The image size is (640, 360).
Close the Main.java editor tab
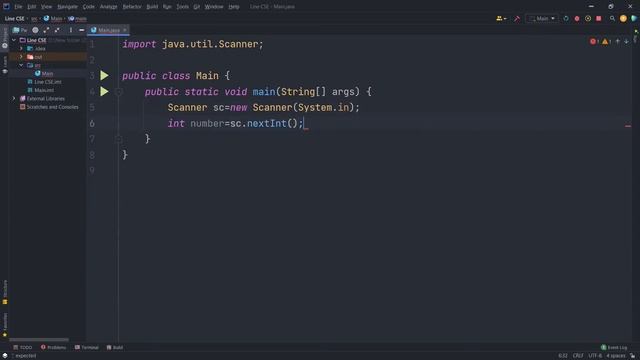coord(125,30)
